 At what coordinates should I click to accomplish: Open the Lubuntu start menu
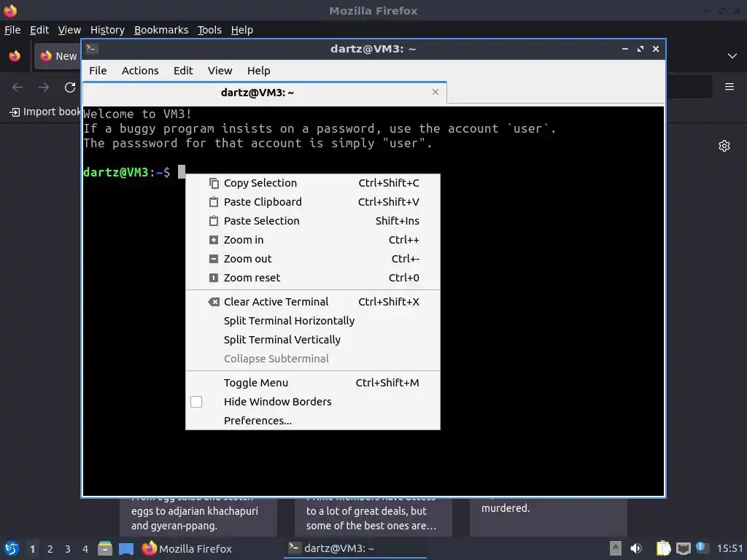click(12, 548)
